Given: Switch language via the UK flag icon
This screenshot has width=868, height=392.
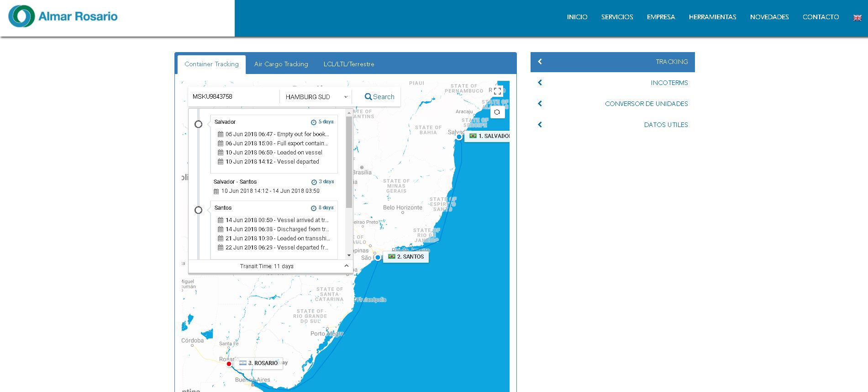Looking at the screenshot, I should (x=857, y=17).
